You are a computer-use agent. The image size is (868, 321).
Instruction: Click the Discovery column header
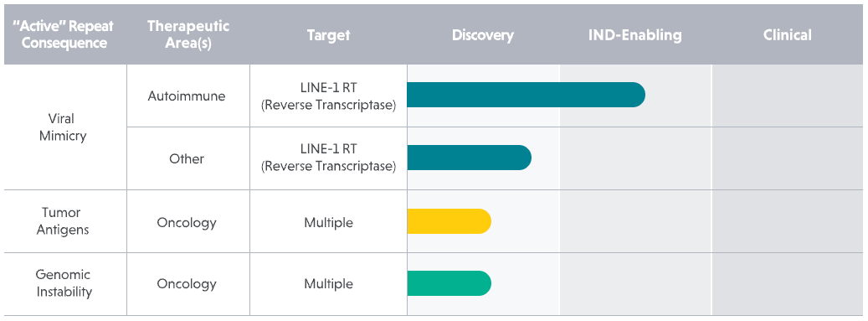tap(483, 35)
